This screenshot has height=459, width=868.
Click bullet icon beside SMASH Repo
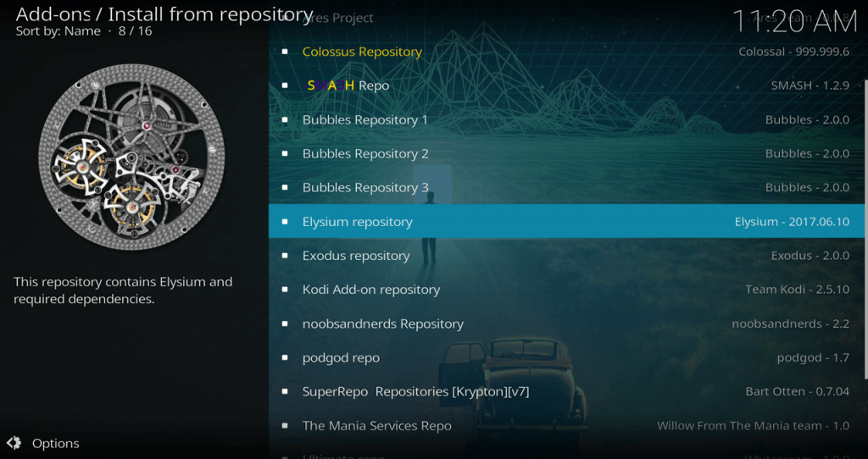285,86
